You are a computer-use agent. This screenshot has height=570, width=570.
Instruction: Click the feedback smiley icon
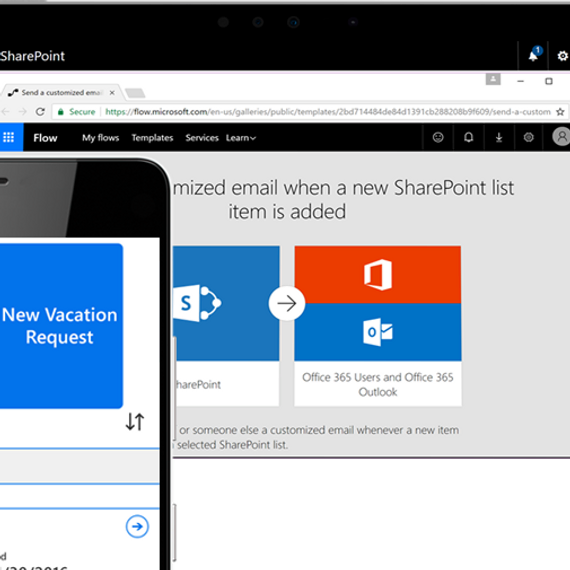(x=438, y=137)
